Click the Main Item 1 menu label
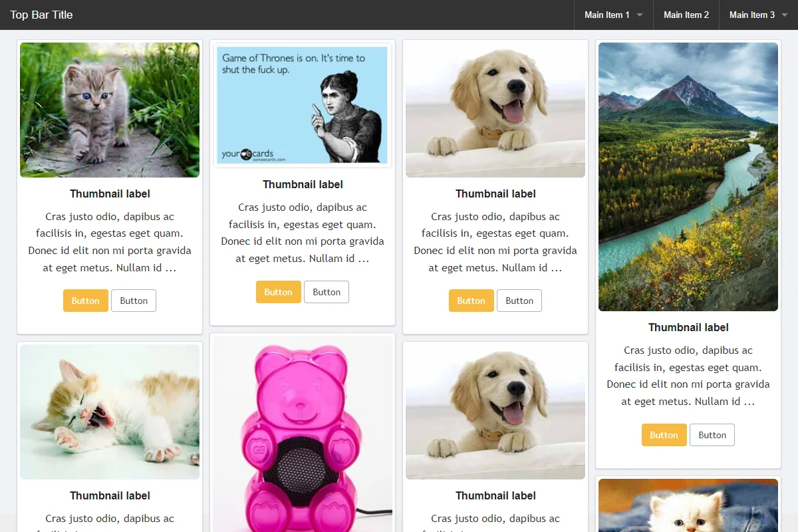Image resolution: width=798 pixels, height=532 pixels. (x=607, y=15)
